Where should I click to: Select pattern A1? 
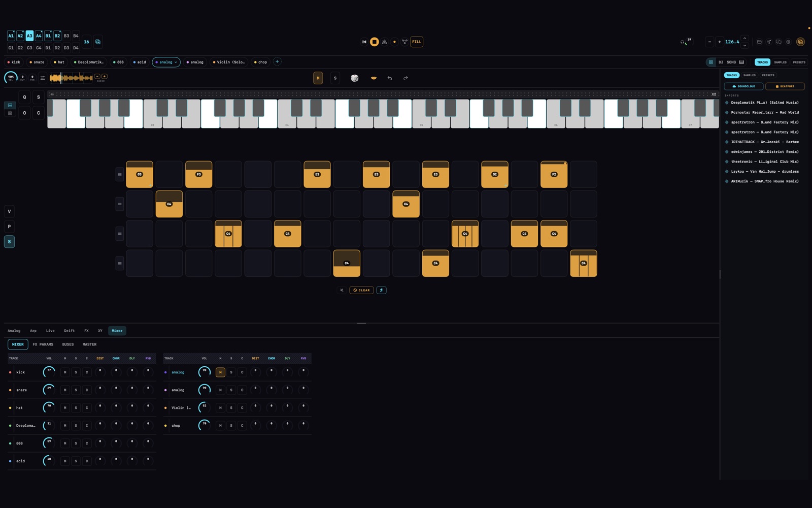point(11,36)
